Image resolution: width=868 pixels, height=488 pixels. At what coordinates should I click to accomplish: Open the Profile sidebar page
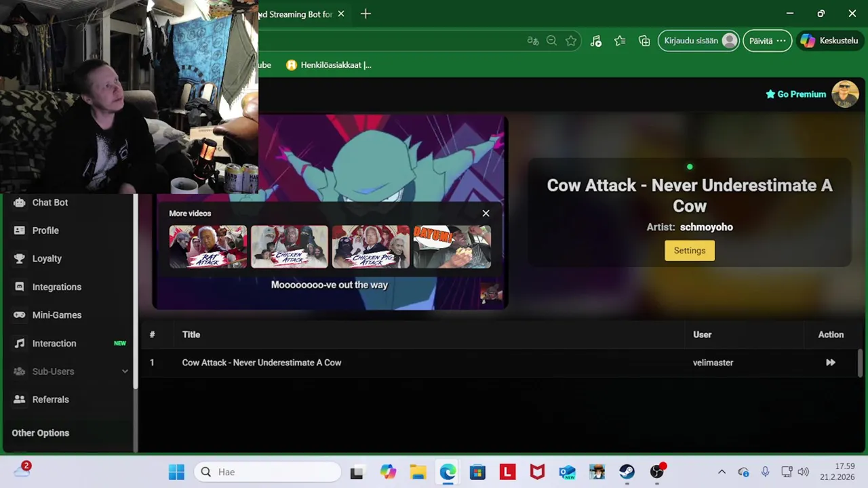45,230
